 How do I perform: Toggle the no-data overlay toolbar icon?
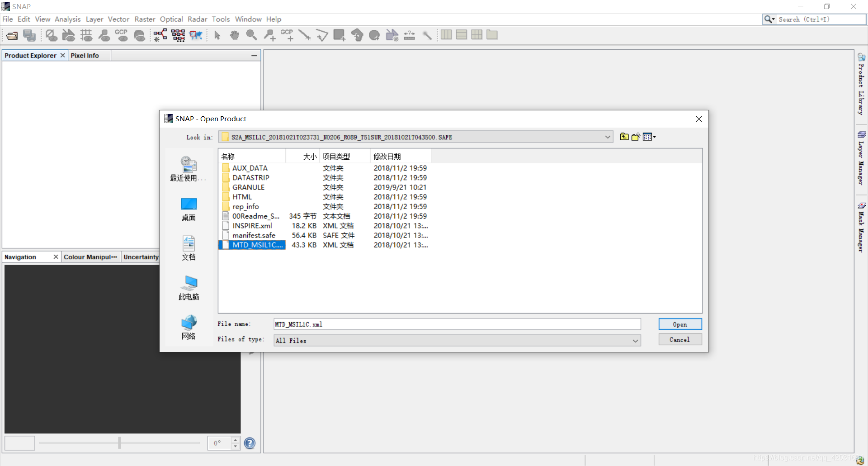tap(51, 35)
